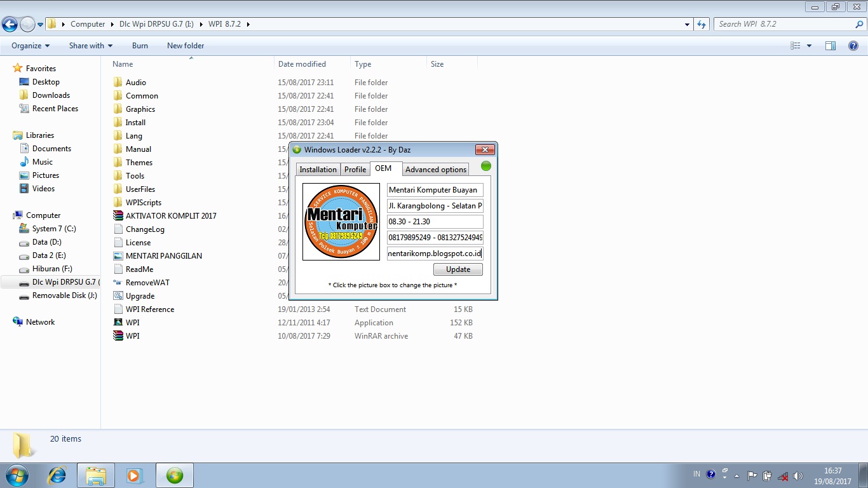Select Removable Disk (J:) in navigation pane
This screenshot has height=488, width=868.
(x=65, y=295)
